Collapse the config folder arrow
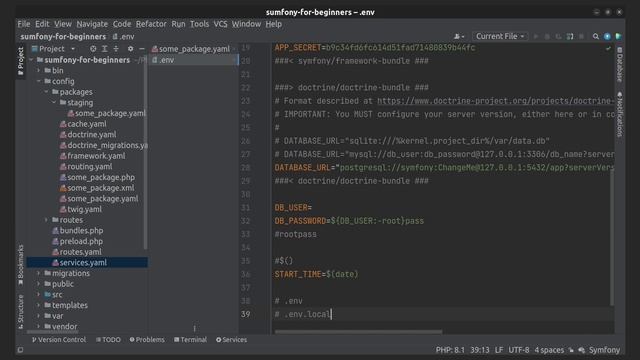 point(39,81)
